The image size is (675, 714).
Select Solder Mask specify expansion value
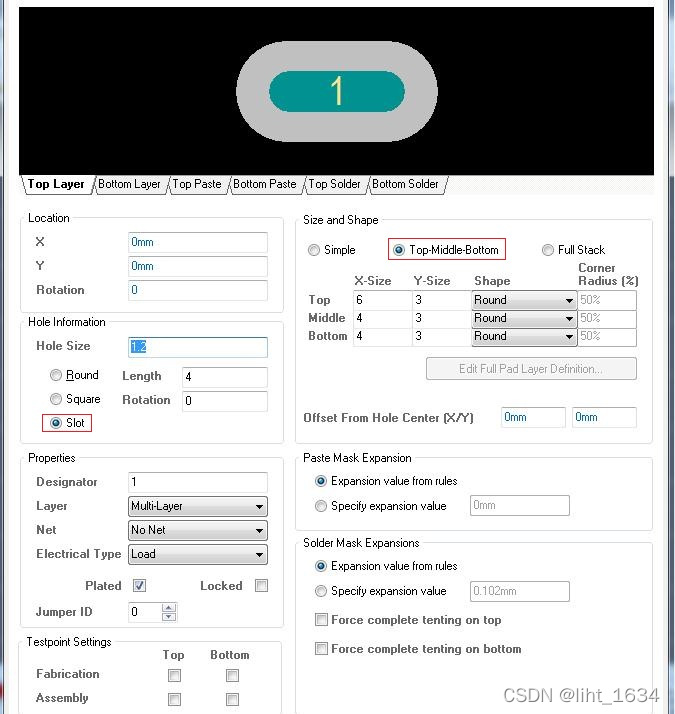tap(321, 591)
